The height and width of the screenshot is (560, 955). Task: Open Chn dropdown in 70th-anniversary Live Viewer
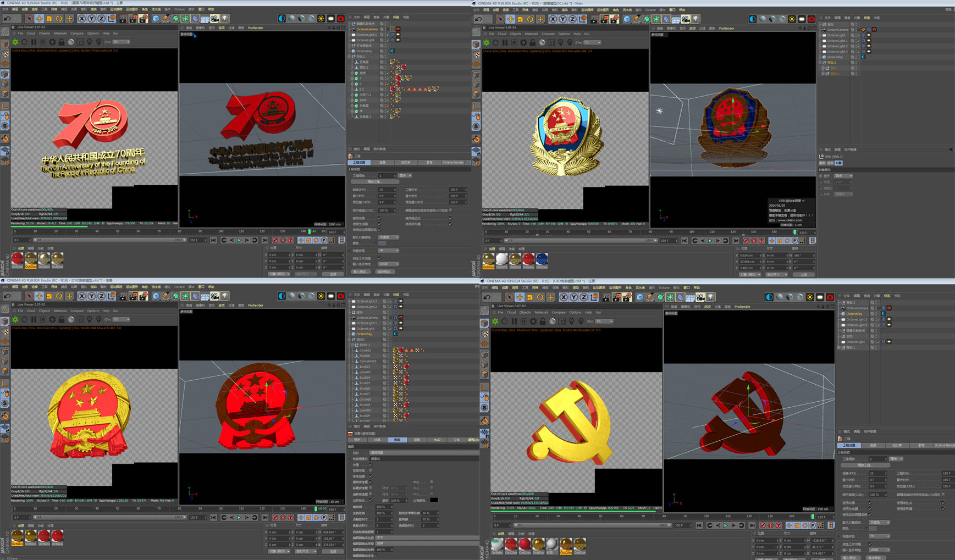point(122,42)
